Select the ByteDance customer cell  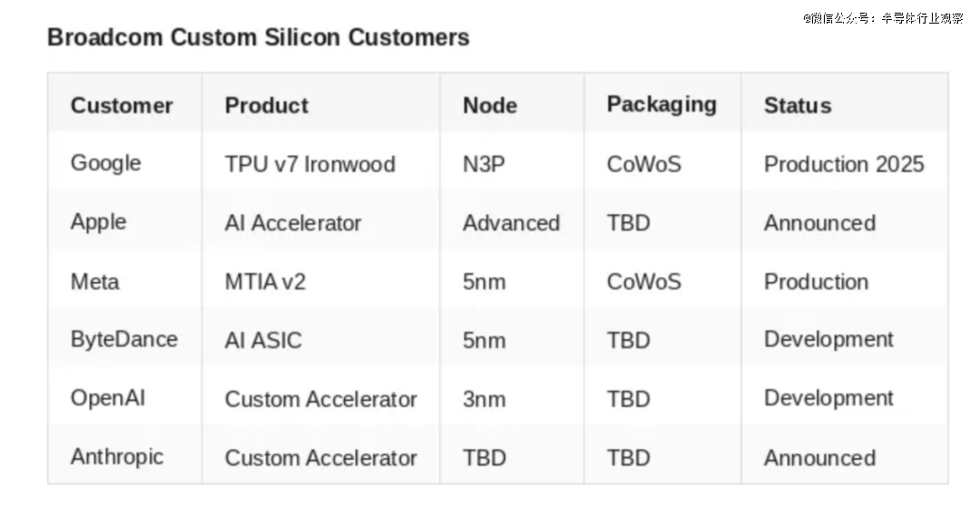click(x=124, y=339)
